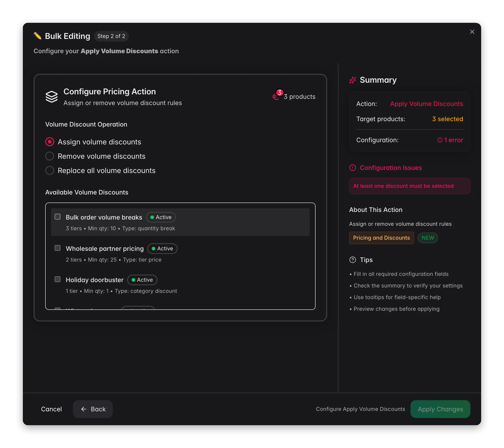Click the '3 selected' value
The width and height of the screenshot is (504, 448).
pos(447,119)
